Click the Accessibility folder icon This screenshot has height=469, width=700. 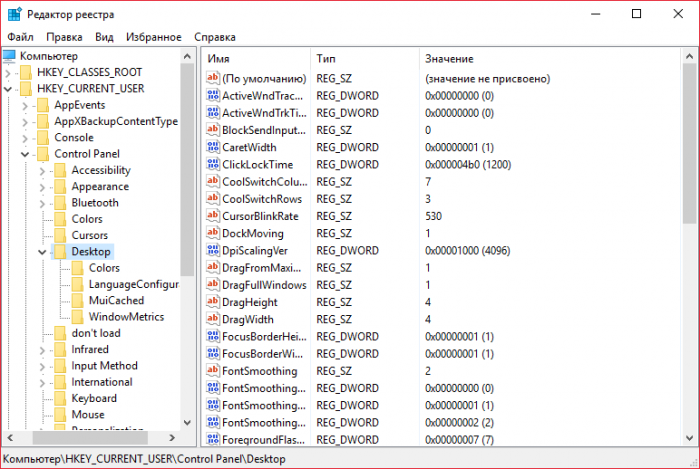pos(60,170)
